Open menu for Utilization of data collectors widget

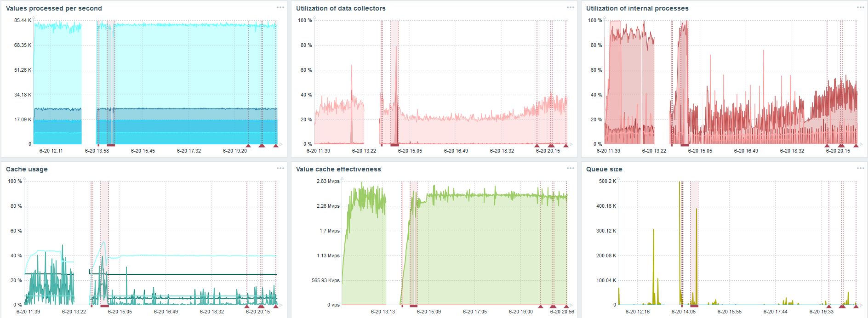571,7
